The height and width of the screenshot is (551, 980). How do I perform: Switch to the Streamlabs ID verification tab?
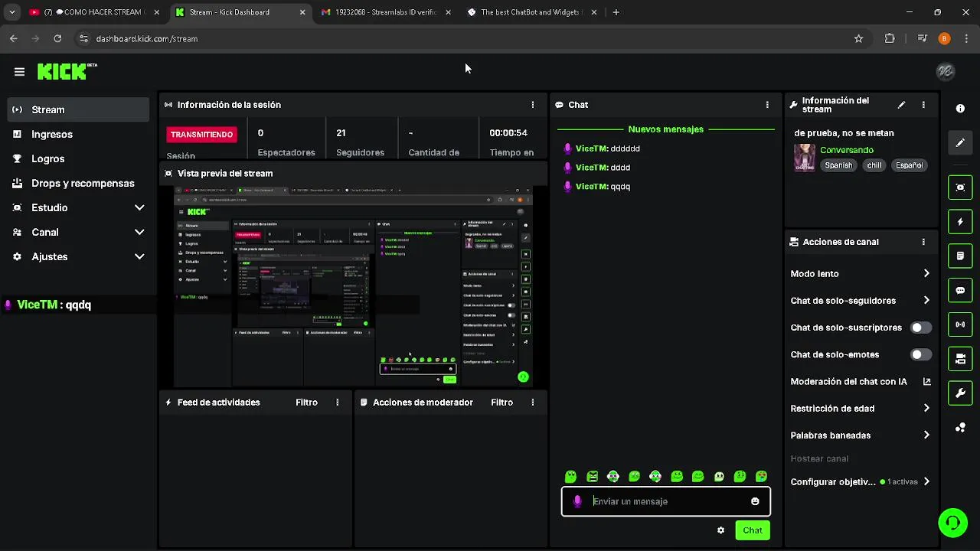[387, 12]
